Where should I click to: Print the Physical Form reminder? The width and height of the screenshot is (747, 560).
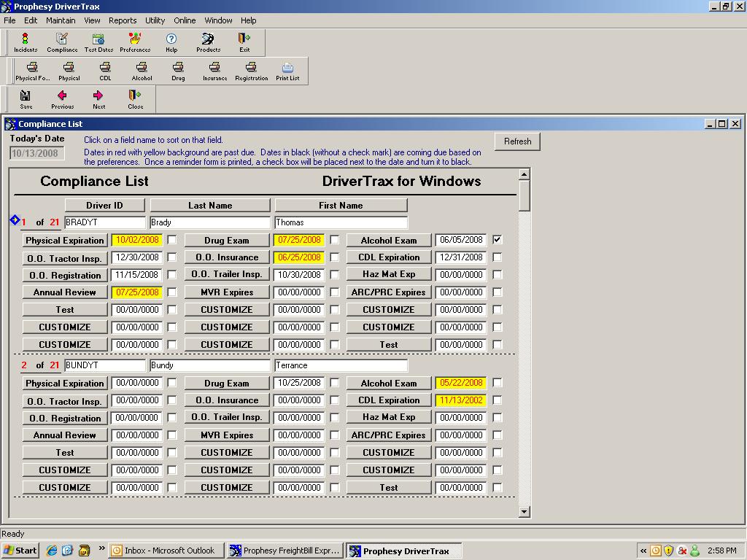[x=32, y=71]
